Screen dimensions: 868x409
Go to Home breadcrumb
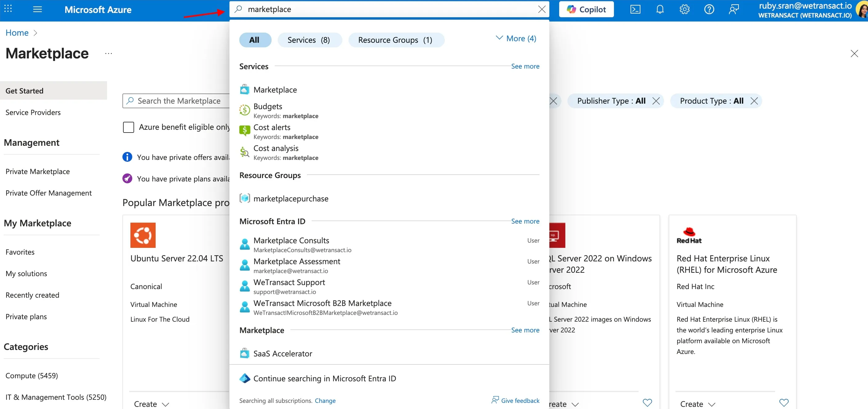(17, 33)
